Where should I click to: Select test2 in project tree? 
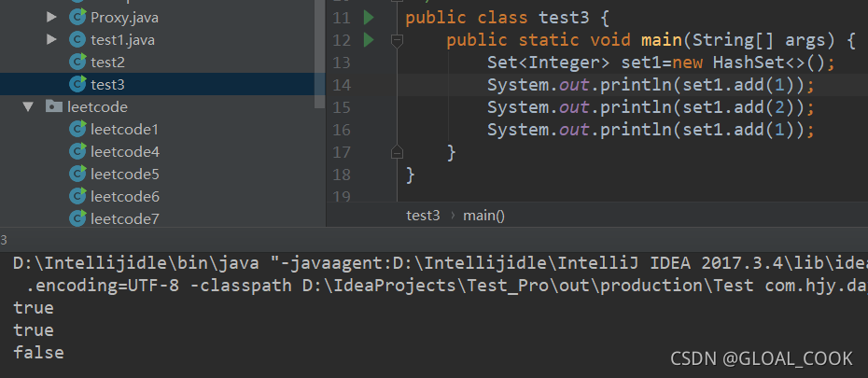(x=107, y=62)
